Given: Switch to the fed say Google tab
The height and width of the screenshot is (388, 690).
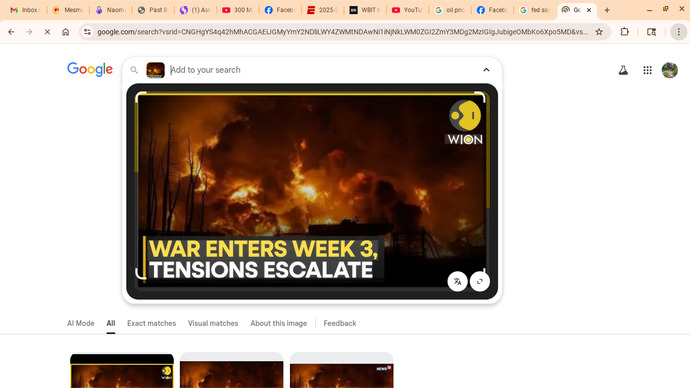Looking at the screenshot, I should tap(534, 10).
